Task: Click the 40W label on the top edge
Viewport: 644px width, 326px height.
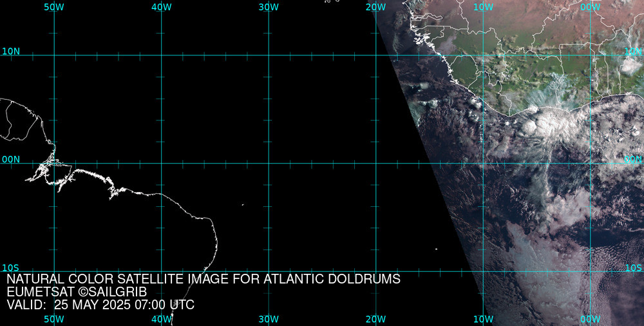Action: 162,7
